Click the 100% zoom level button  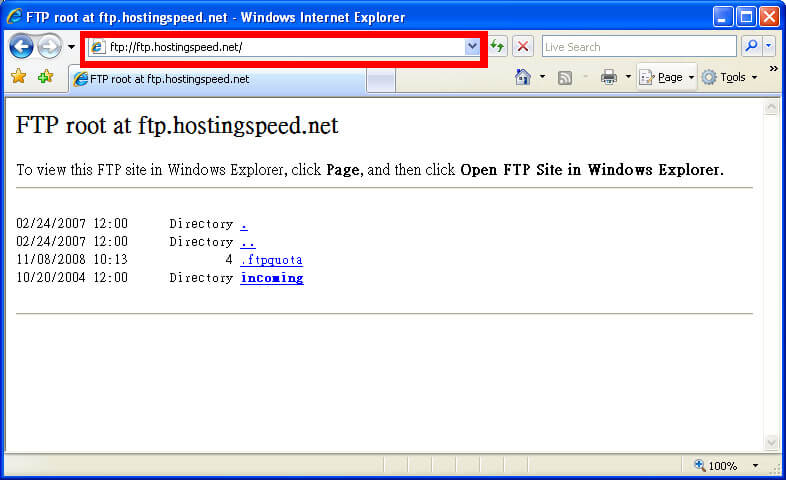coord(715,466)
